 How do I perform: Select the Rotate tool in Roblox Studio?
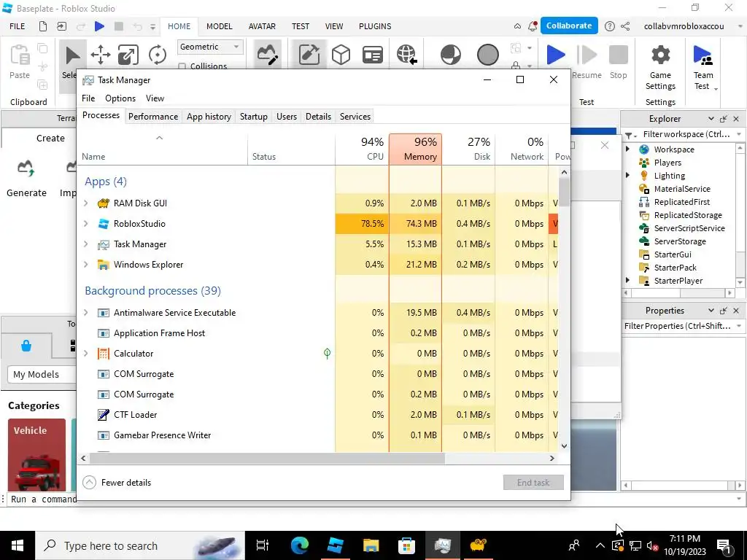[158, 55]
